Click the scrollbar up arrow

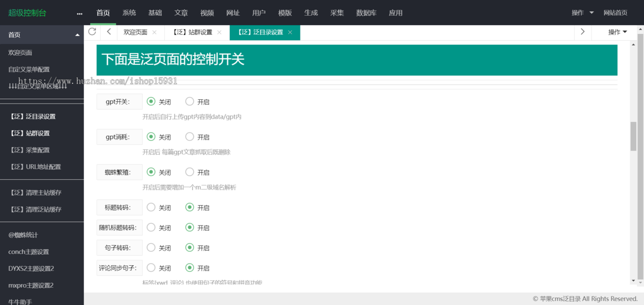(633, 45)
